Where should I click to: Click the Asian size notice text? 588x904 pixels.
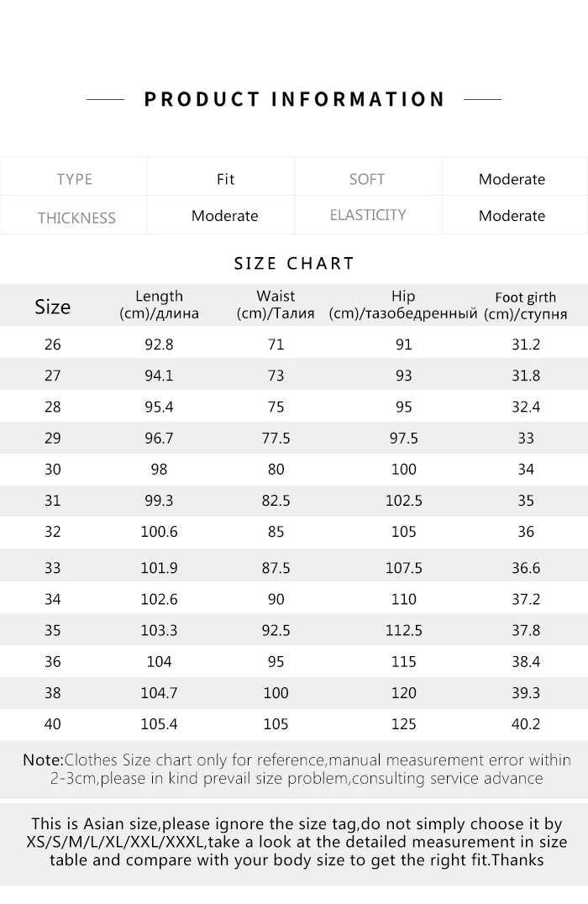[296, 842]
